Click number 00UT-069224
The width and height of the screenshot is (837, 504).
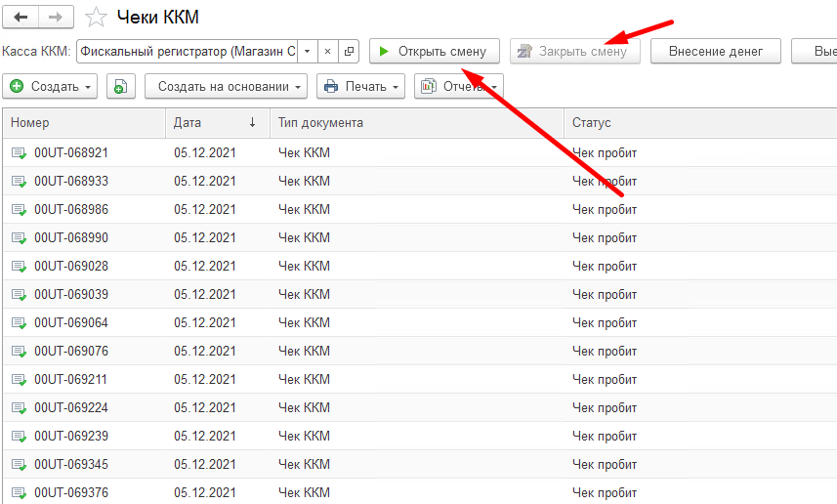71,407
